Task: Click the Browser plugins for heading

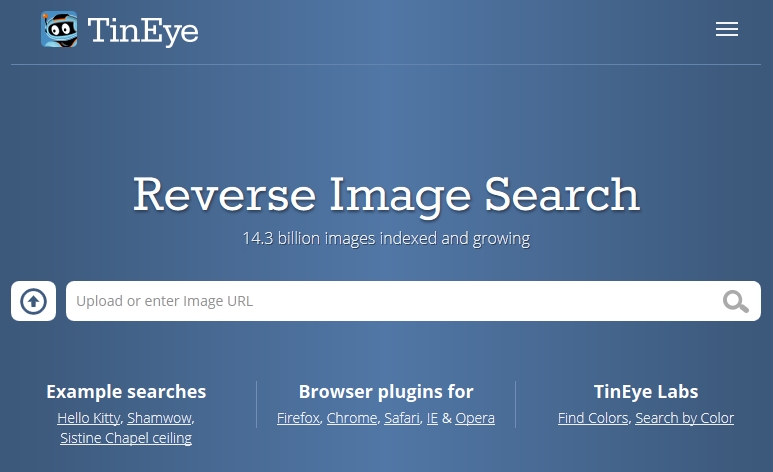Action: coord(386,392)
